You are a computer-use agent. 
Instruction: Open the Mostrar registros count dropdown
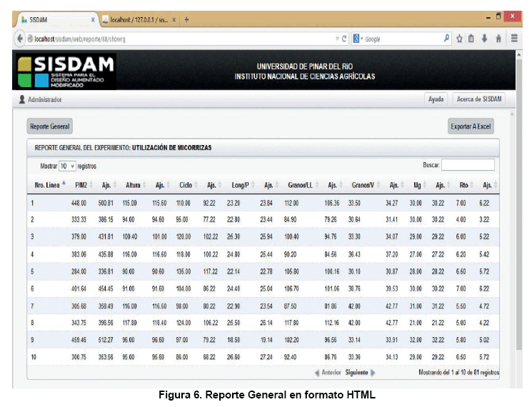click(67, 166)
